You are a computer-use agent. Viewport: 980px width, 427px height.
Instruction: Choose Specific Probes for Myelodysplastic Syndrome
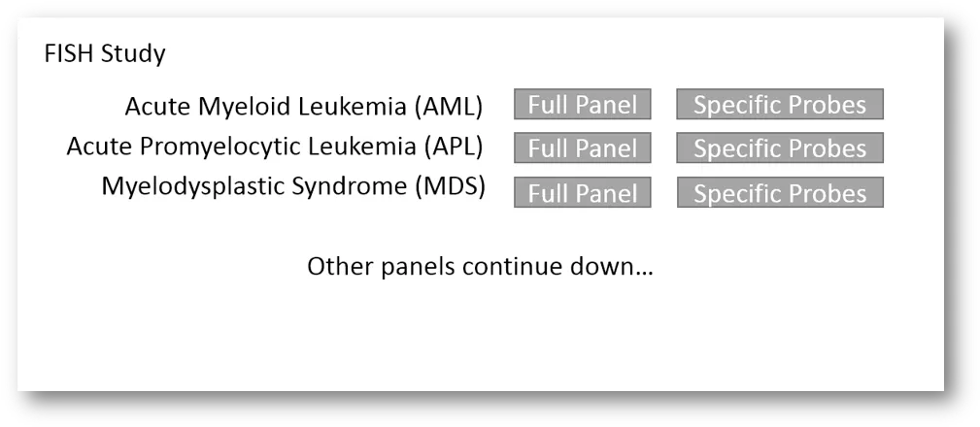[x=780, y=192]
